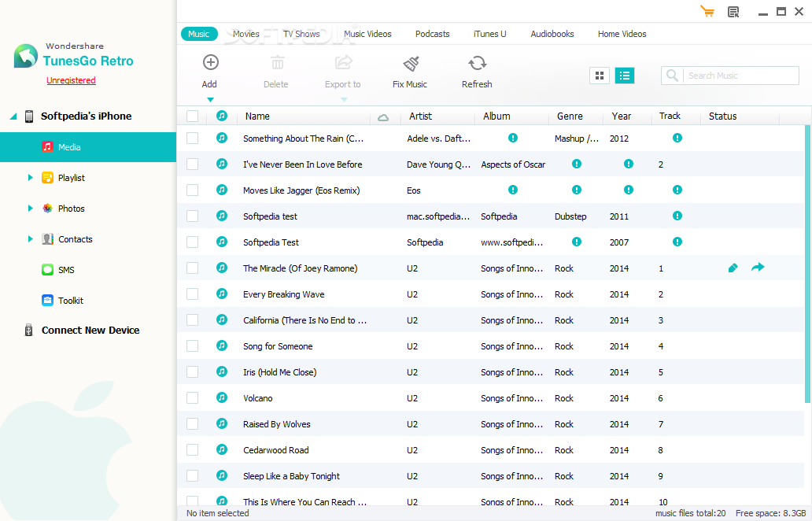This screenshot has height=521, width=812.
Task: Click Connect New Device USB icon
Action: tap(29, 330)
